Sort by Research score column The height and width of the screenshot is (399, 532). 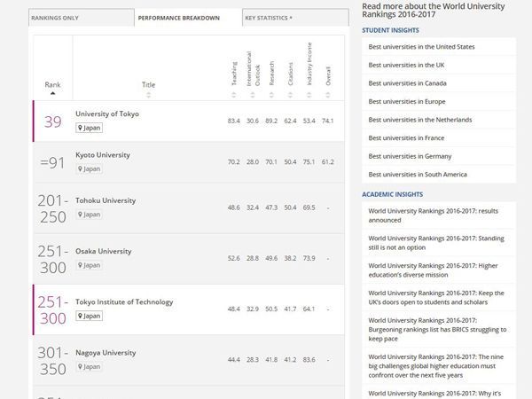coord(271,74)
